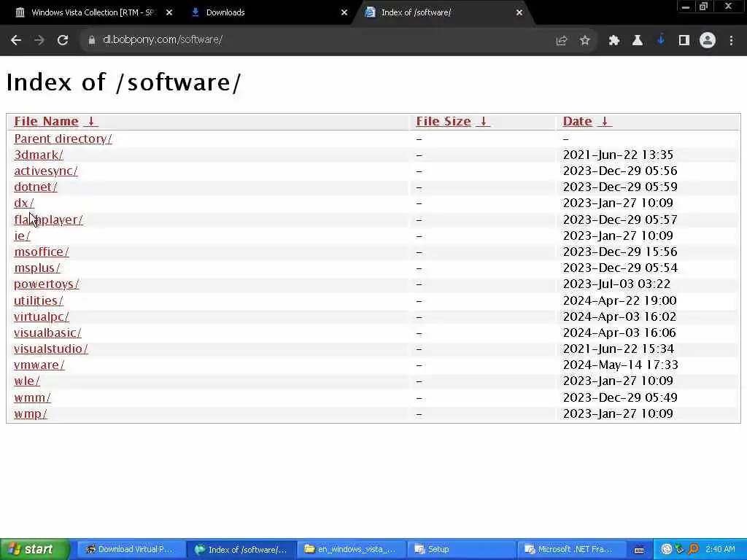This screenshot has height=560, width=747.
Task: Click the forward navigation arrow
Action: pyautogui.click(x=39, y=40)
